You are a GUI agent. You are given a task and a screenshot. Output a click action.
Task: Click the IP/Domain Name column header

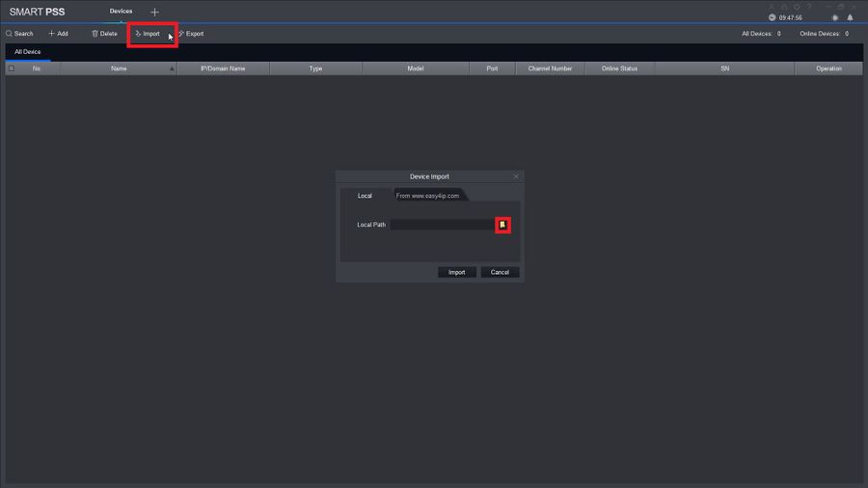pos(223,68)
